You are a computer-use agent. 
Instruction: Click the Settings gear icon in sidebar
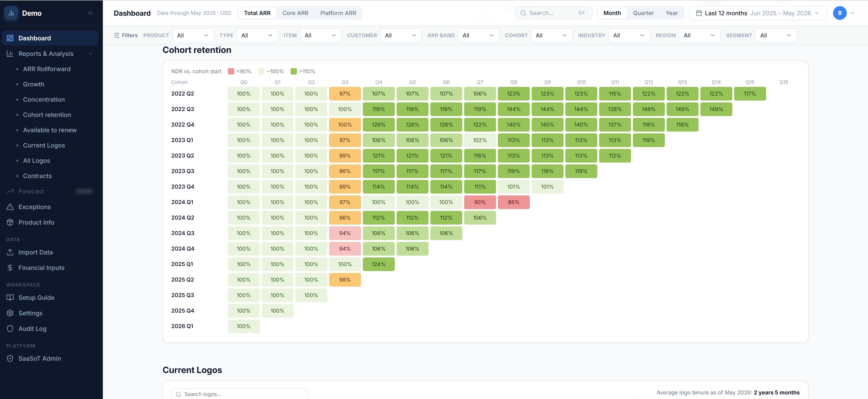click(x=10, y=313)
